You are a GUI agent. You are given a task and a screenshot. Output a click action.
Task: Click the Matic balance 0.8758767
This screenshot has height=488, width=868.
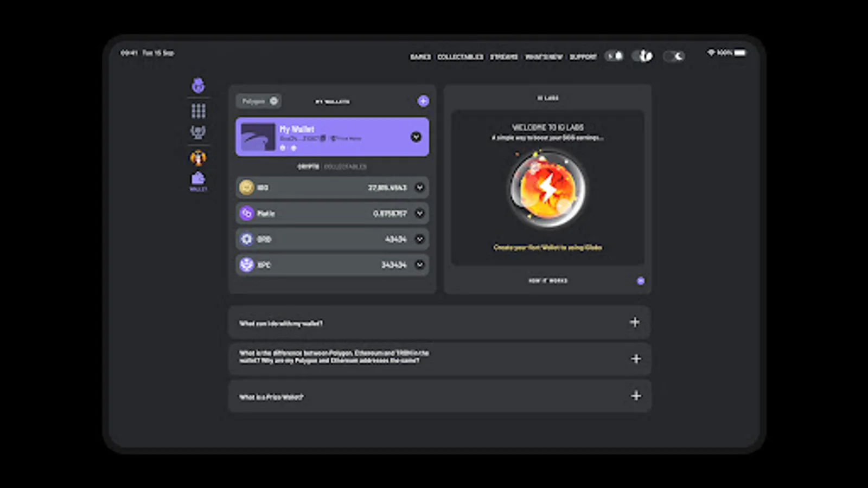click(390, 214)
